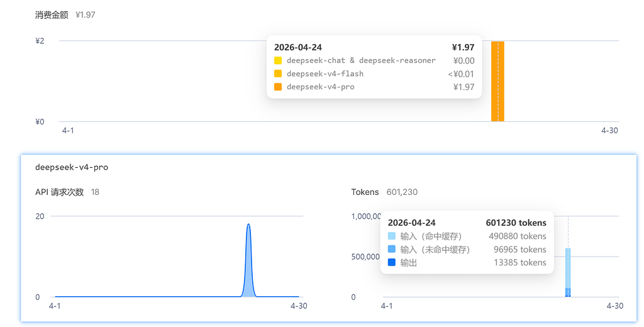
Task: Click the 2026-04-24 date in spending tooltip
Action: point(297,47)
